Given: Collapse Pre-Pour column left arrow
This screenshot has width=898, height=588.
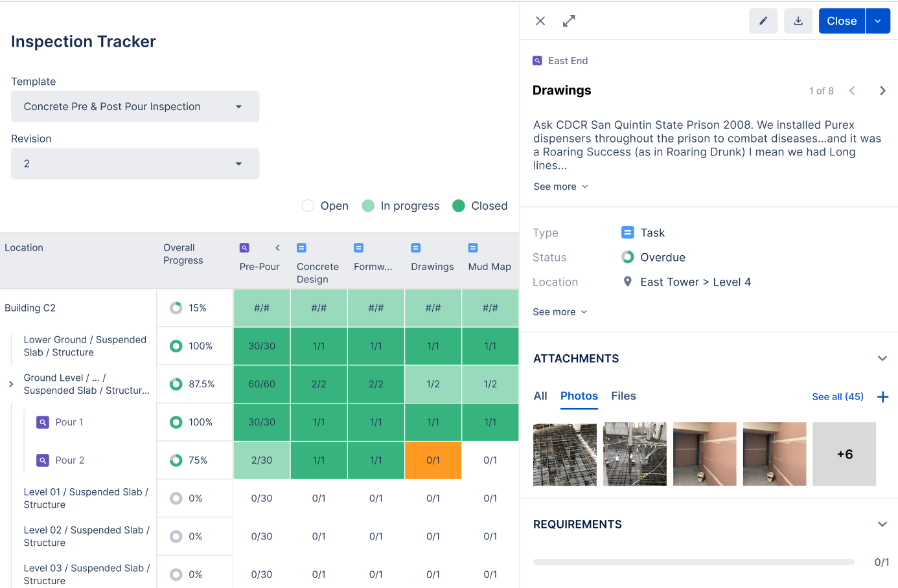Looking at the screenshot, I should [x=277, y=248].
